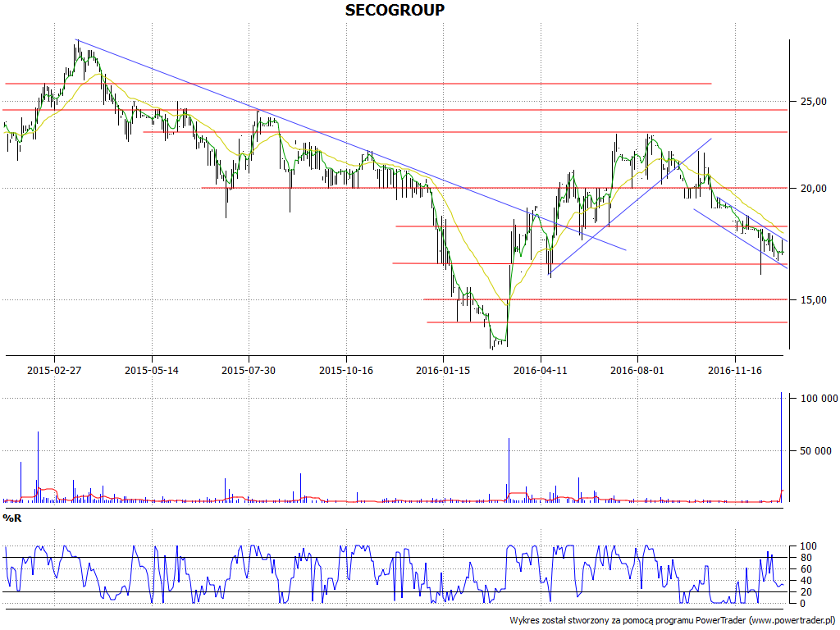840x630 pixels.
Task: Click the SECOGROUP chart title
Action: (395, 10)
